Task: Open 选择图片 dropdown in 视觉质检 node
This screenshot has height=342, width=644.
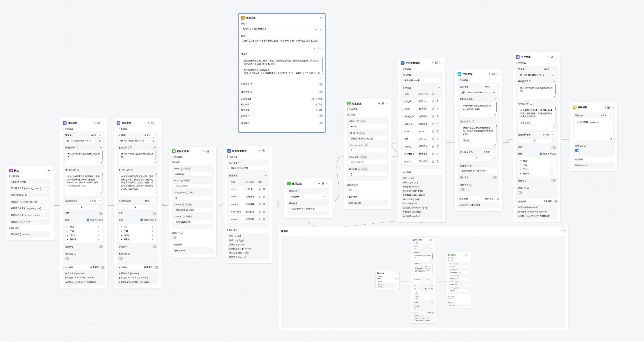Action: tap(478, 171)
